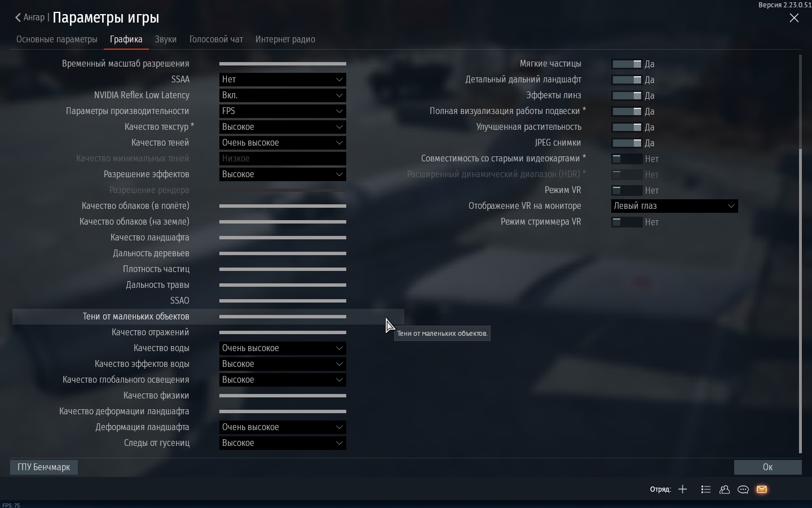Click the Качество минимальных теней label
This screenshot has height=508, width=812.
[133, 159]
